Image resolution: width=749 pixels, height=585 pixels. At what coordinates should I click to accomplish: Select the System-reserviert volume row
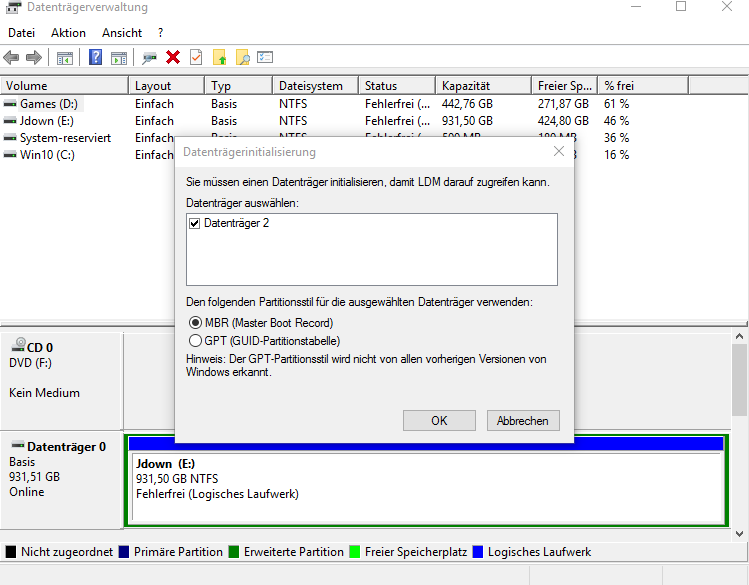(x=65, y=138)
